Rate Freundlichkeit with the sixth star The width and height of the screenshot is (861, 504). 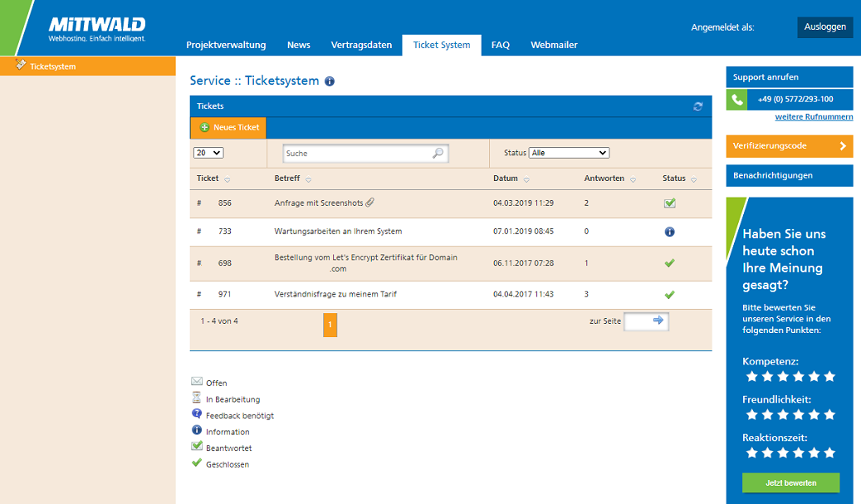coord(829,414)
